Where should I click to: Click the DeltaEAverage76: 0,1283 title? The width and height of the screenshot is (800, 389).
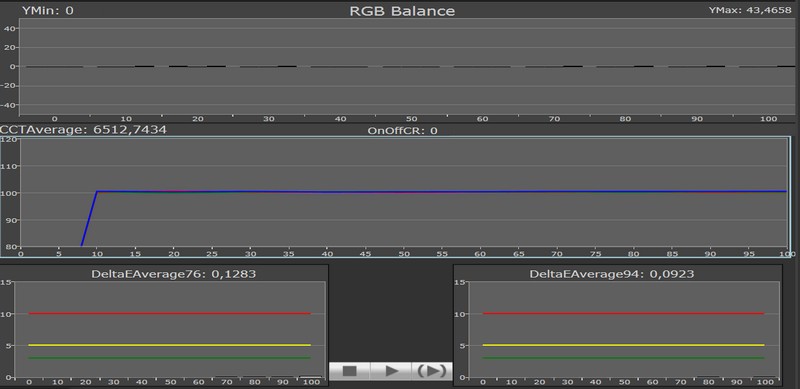click(173, 274)
